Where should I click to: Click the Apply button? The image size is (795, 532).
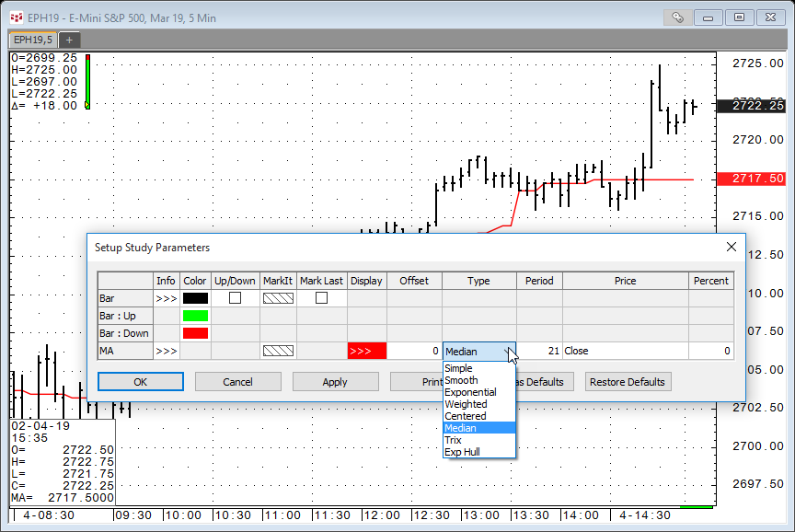tap(335, 382)
